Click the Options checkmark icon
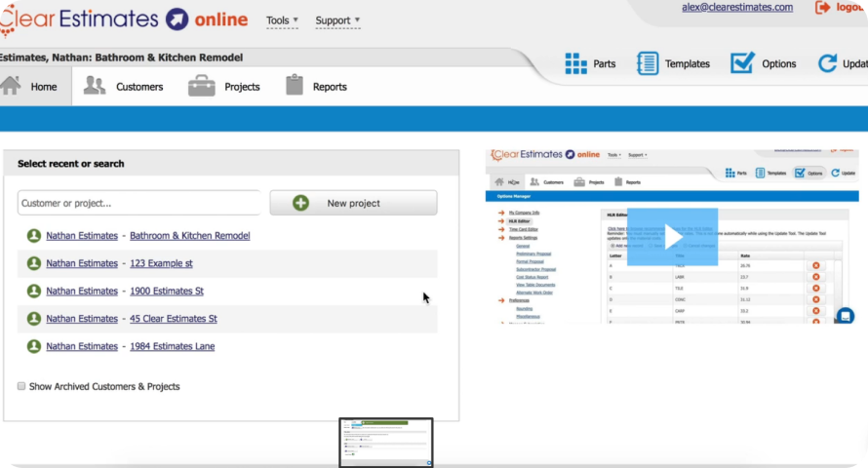Viewport: 868px width, 468px height. coord(742,63)
